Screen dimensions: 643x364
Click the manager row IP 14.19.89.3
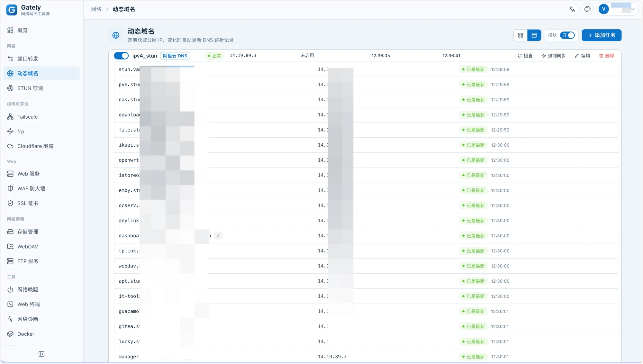coord(332,357)
